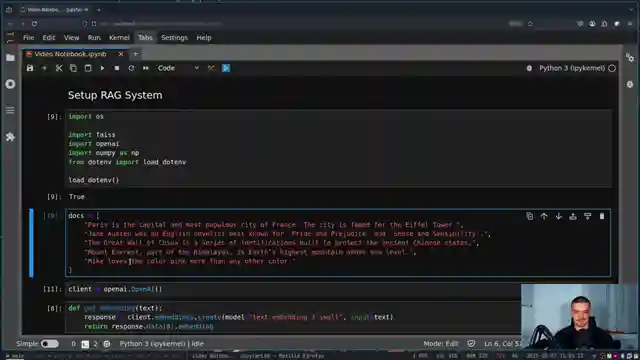Open the property inspector gears icon
This screenshot has width=640, height=360.
point(630,58)
